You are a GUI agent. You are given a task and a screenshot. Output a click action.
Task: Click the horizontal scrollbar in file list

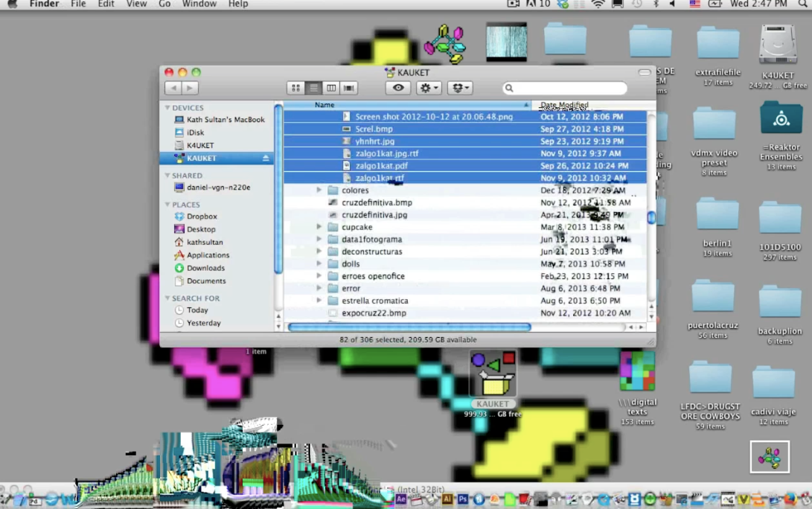pos(409,327)
